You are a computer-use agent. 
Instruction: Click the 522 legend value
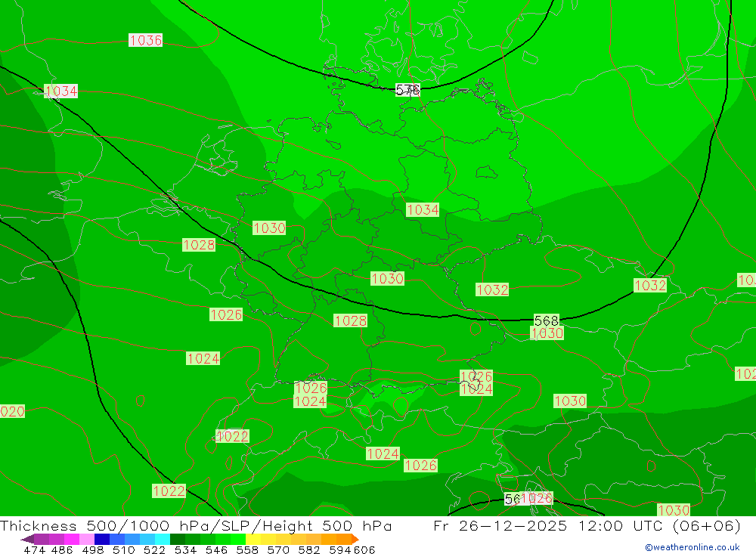[154, 549]
